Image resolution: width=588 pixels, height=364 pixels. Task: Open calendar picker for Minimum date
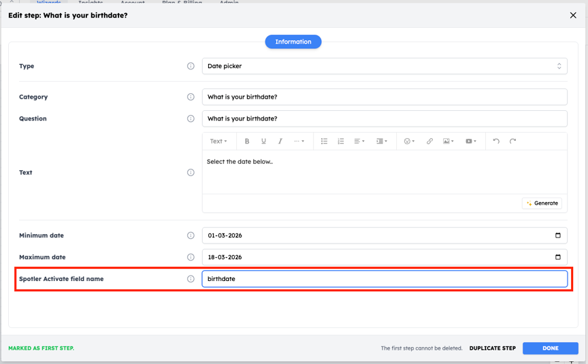(x=558, y=235)
